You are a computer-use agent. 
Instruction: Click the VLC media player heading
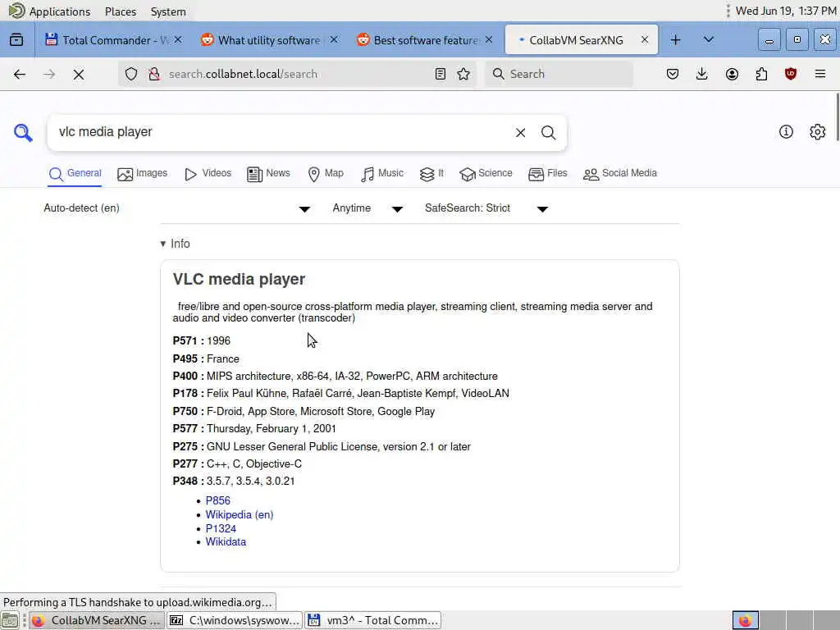(x=239, y=279)
